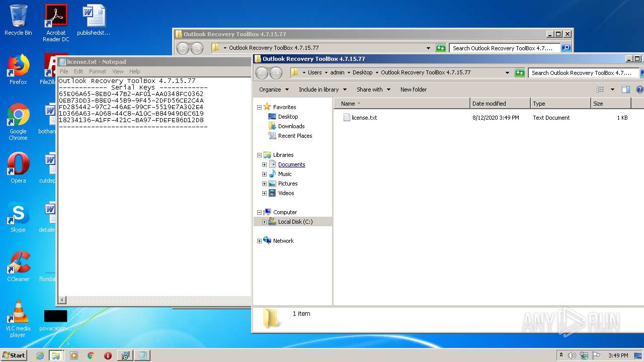Open the Organize dropdown menu
Viewport: 644px width, 362px height.
click(x=274, y=89)
